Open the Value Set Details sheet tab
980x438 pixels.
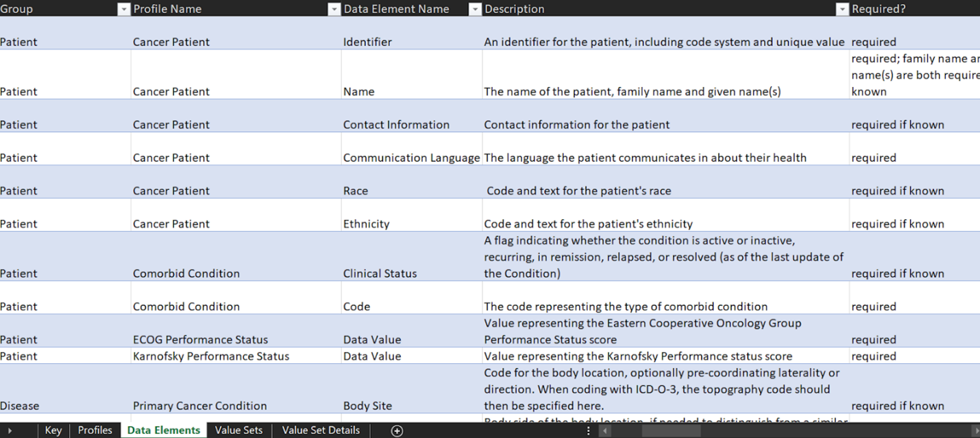click(321, 430)
